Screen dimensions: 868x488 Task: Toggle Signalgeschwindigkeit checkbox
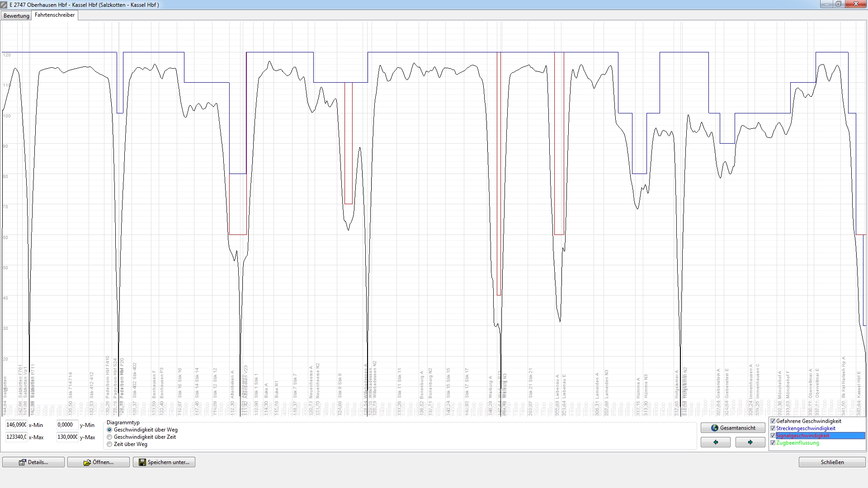click(x=773, y=436)
